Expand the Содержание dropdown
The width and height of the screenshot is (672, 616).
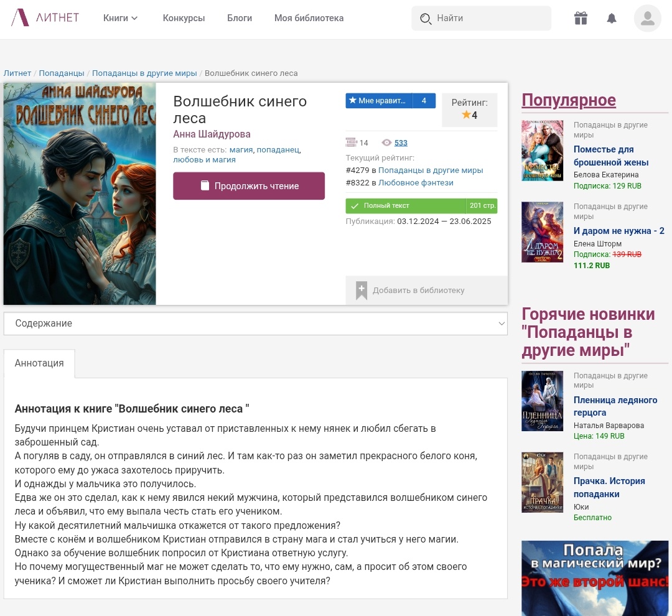[x=256, y=323]
